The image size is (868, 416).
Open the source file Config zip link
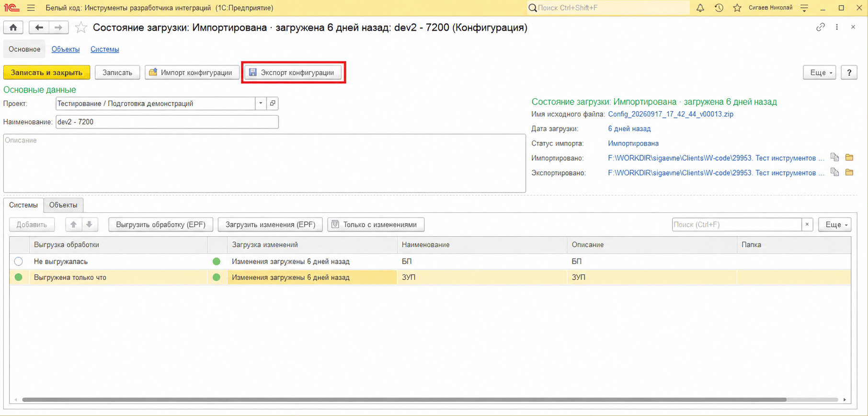click(x=671, y=114)
